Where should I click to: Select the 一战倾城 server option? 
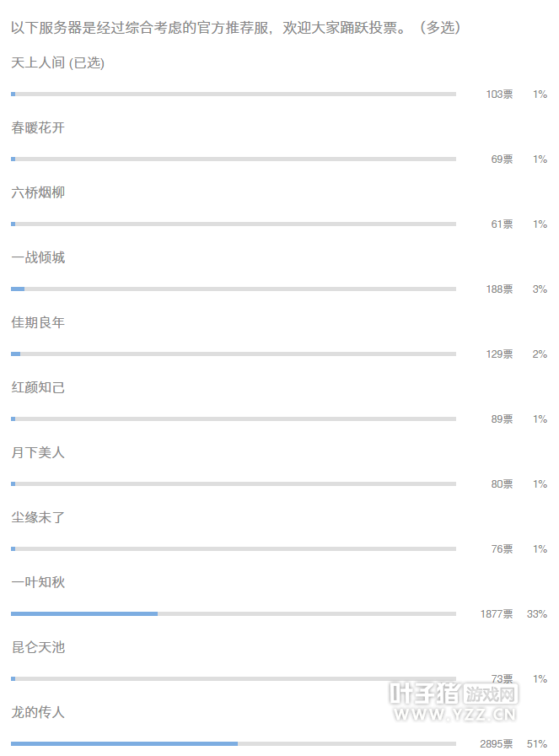(38, 258)
